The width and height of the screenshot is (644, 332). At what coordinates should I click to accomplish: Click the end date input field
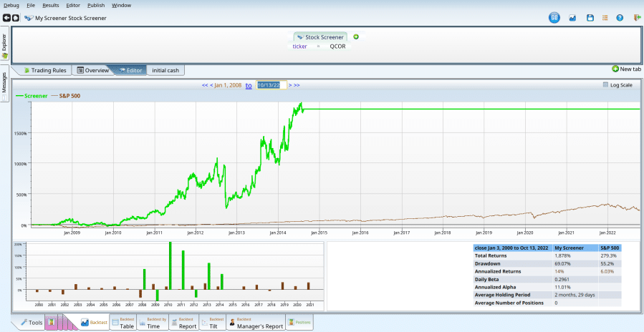(x=271, y=85)
